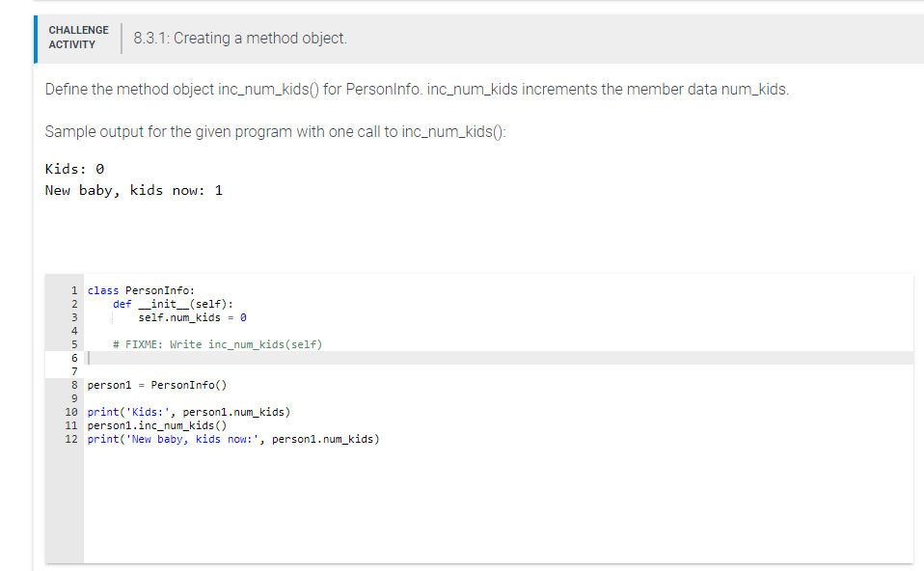Click line number 1 in the gutter

pyautogui.click(x=74, y=290)
